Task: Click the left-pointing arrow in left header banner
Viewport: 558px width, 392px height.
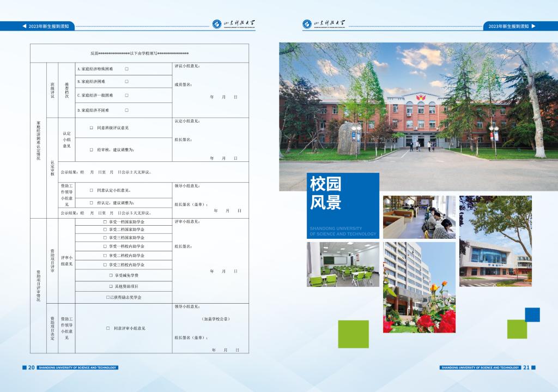Action: point(24,26)
